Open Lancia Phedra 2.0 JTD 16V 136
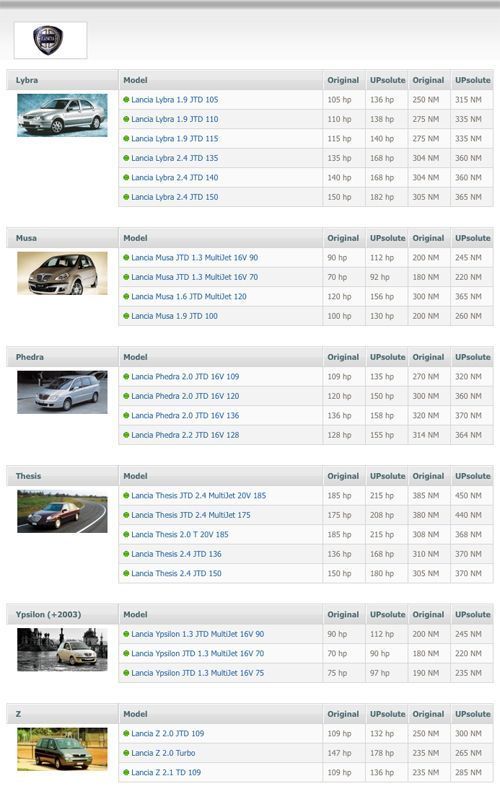 [185, 416]
